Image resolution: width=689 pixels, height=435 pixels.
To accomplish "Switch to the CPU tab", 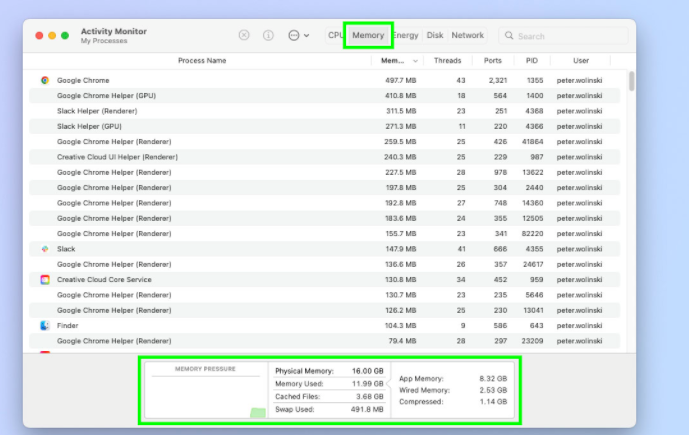I will 335,35.
